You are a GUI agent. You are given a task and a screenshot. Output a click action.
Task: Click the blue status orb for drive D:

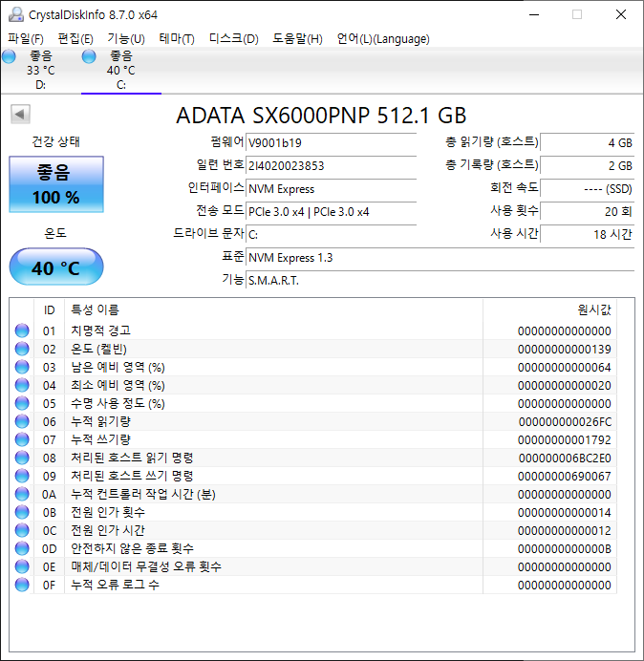tap(9, 56)
